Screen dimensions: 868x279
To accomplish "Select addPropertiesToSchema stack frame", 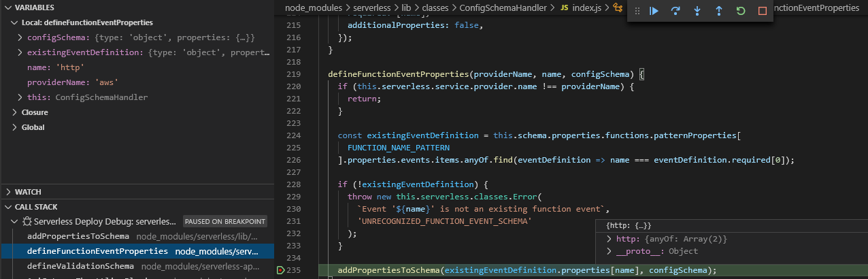I will [x=137, y=236].
